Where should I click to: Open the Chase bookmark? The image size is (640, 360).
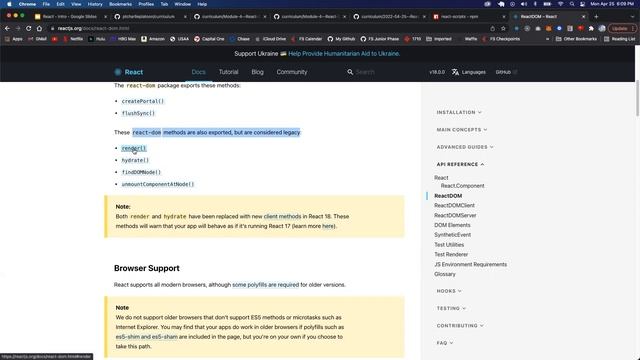pyautogui.click(x=240, y=39)
